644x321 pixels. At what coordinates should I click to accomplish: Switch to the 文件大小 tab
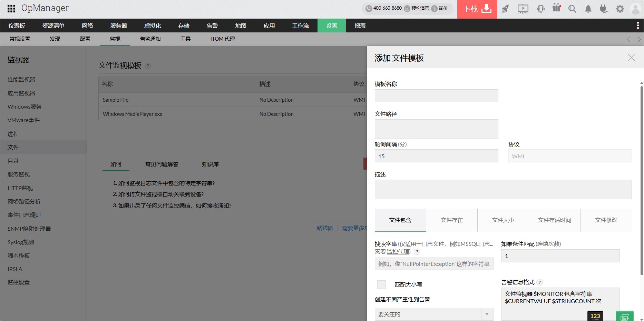pyautogui.click(x=503, y=220)
